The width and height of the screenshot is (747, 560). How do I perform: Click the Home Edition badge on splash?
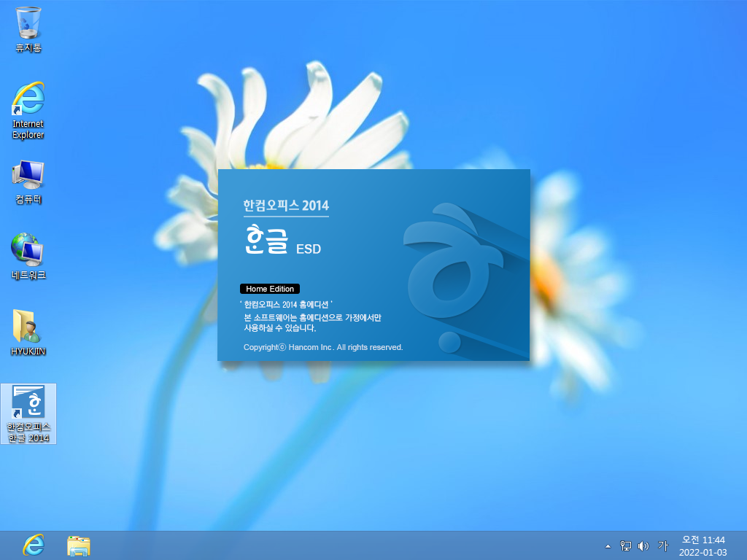click(x=270, y=289)
